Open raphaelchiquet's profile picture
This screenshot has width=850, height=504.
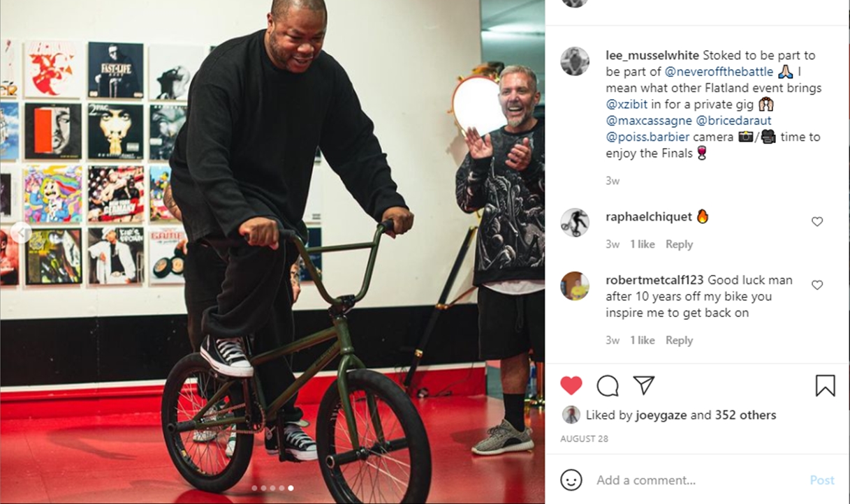point(575,223)
